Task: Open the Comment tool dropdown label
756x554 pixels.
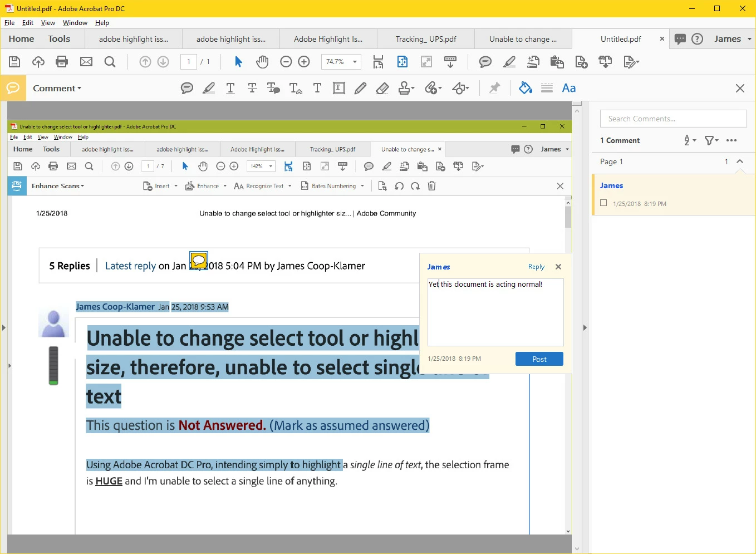Action: coord(57,88)
